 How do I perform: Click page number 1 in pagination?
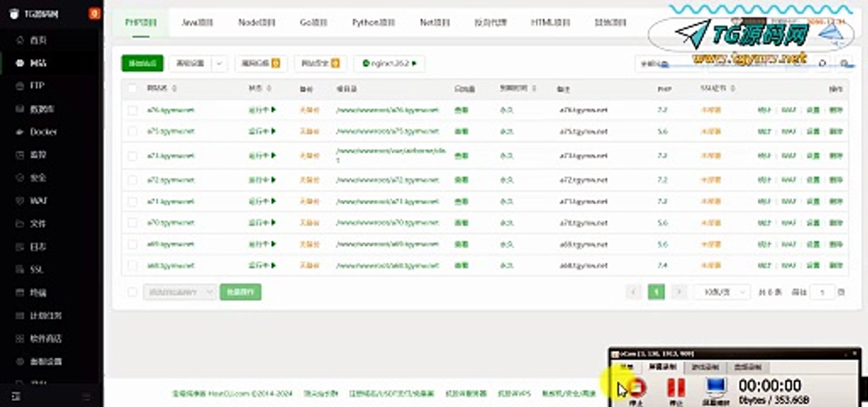pyautogui.click(x=656, y=292)
